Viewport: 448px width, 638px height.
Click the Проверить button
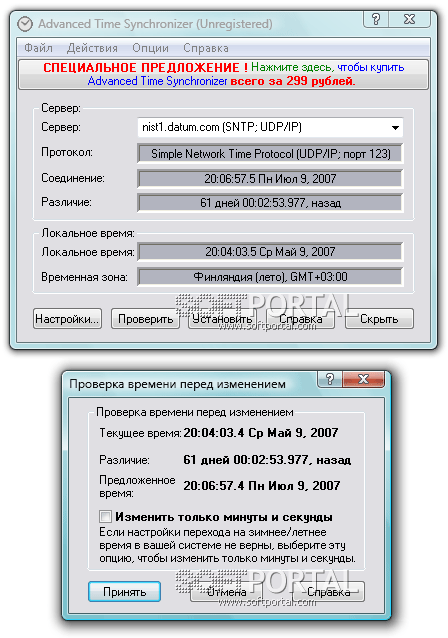pyautogui.click(x=145, y=319)
